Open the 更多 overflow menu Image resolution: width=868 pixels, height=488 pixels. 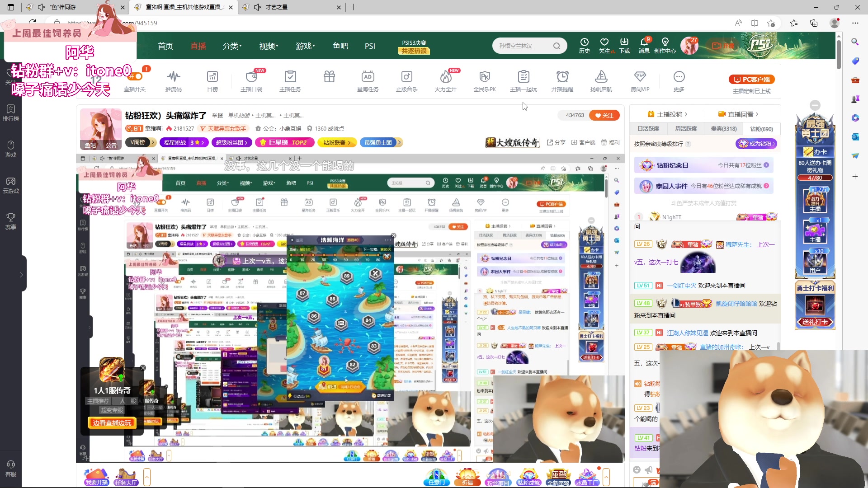tap(678, 81)
